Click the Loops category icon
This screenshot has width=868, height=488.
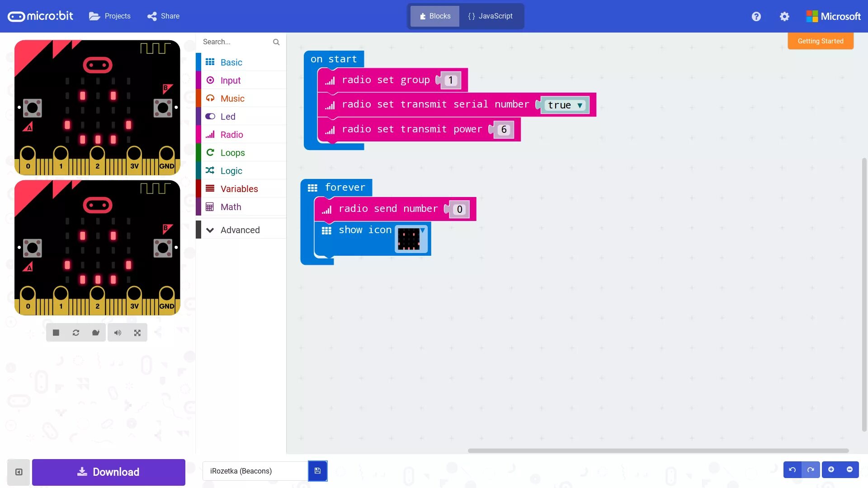209,153
